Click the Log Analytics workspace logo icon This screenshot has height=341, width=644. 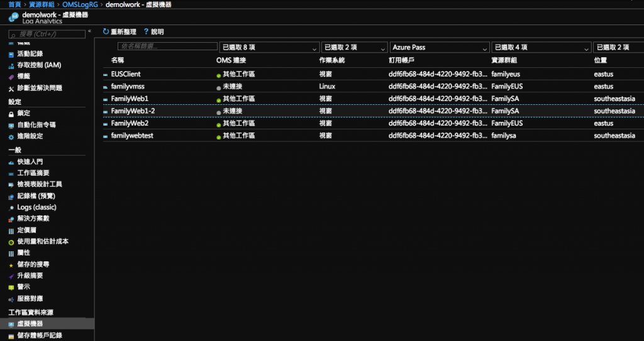pyautogui.click(x=14, y=17)
